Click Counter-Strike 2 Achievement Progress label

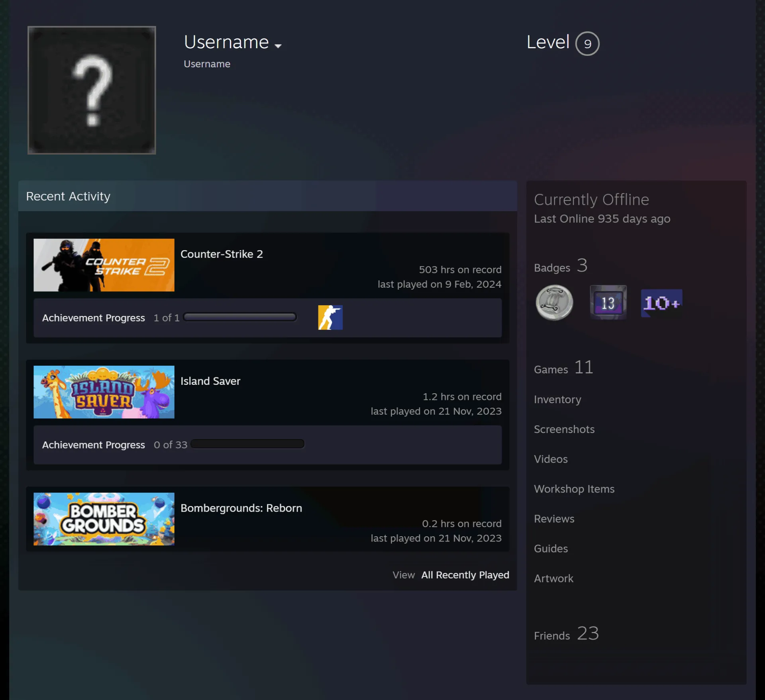[94, 318]
